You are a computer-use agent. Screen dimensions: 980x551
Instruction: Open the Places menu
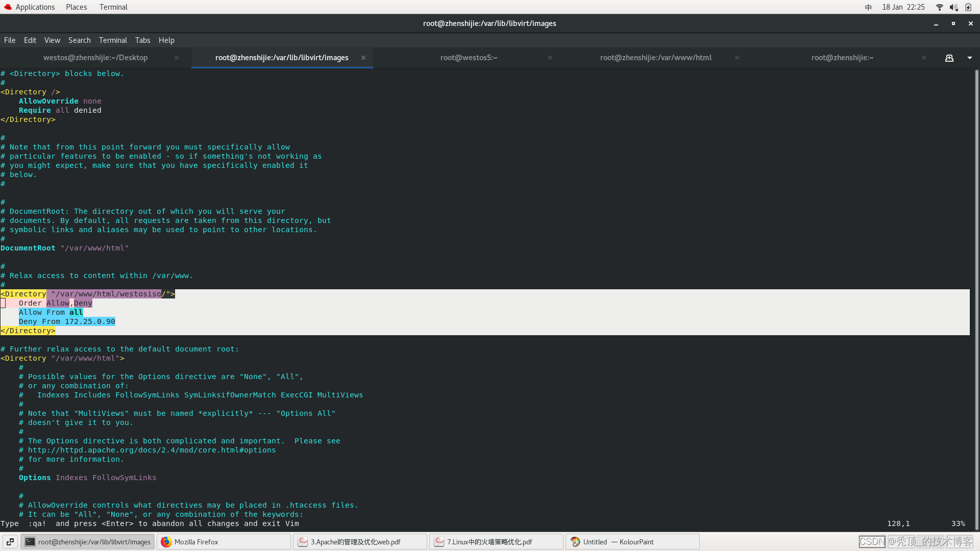(x=76, y=7)
